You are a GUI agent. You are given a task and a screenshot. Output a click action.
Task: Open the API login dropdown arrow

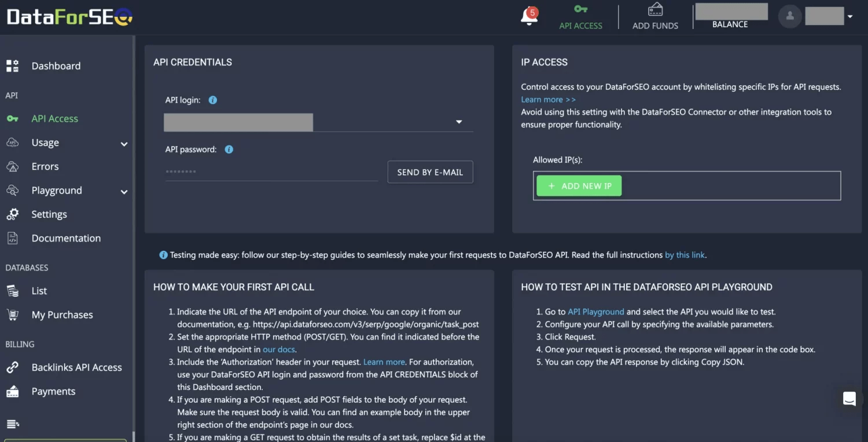pyautogui.click(x=459, y=122)
